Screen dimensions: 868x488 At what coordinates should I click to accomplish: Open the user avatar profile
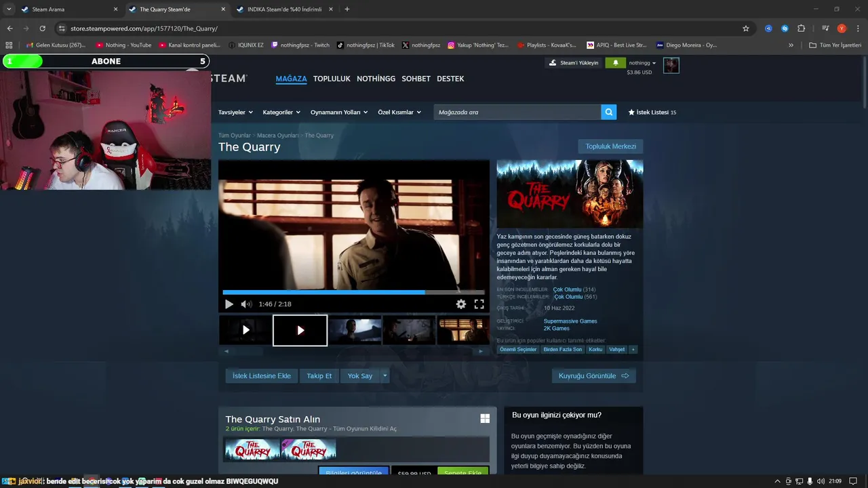[x=671, y=65]
